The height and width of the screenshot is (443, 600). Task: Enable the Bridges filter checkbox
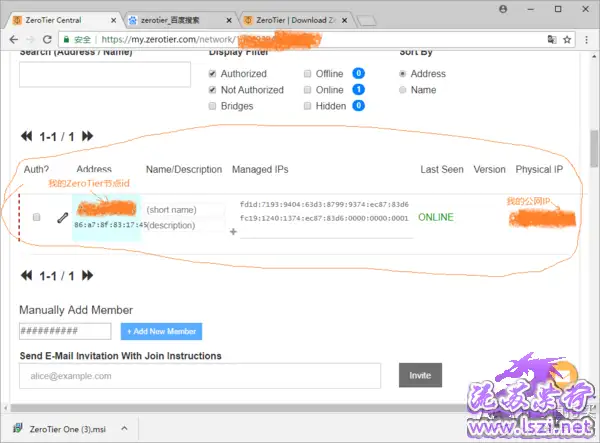[x=212, y=106]
